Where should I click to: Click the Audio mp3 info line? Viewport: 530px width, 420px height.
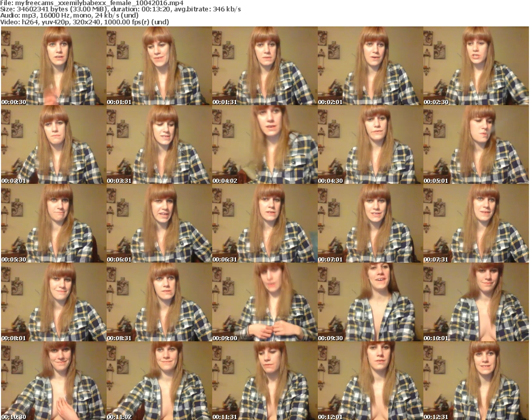[69, 15]
